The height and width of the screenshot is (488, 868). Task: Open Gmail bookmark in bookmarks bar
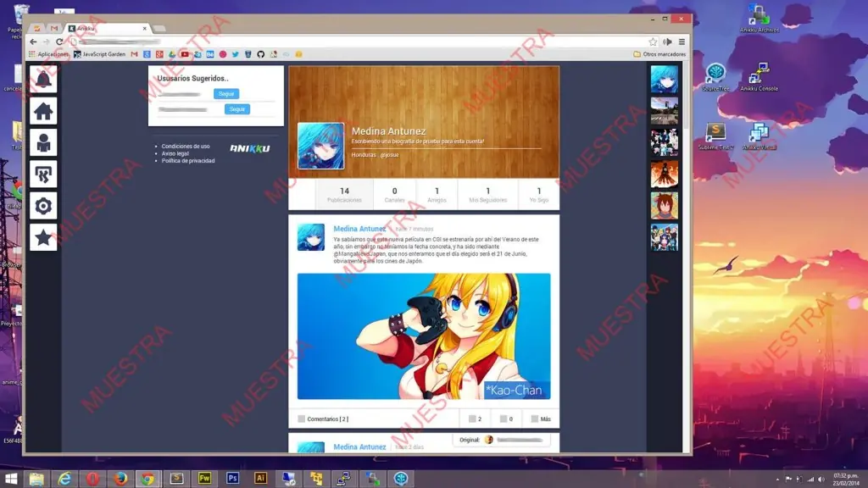pos(134,54)
